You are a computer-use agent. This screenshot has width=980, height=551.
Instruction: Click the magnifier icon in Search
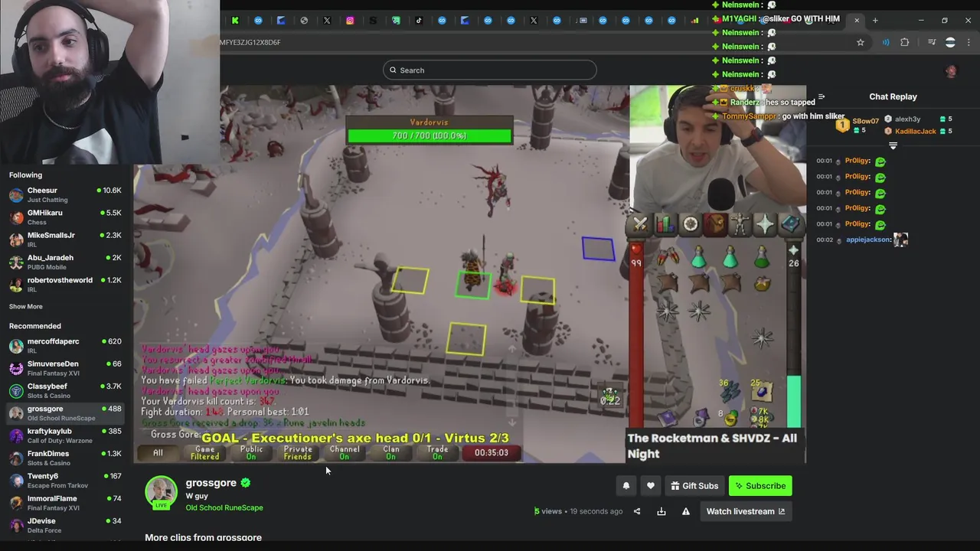coord(394,70)
